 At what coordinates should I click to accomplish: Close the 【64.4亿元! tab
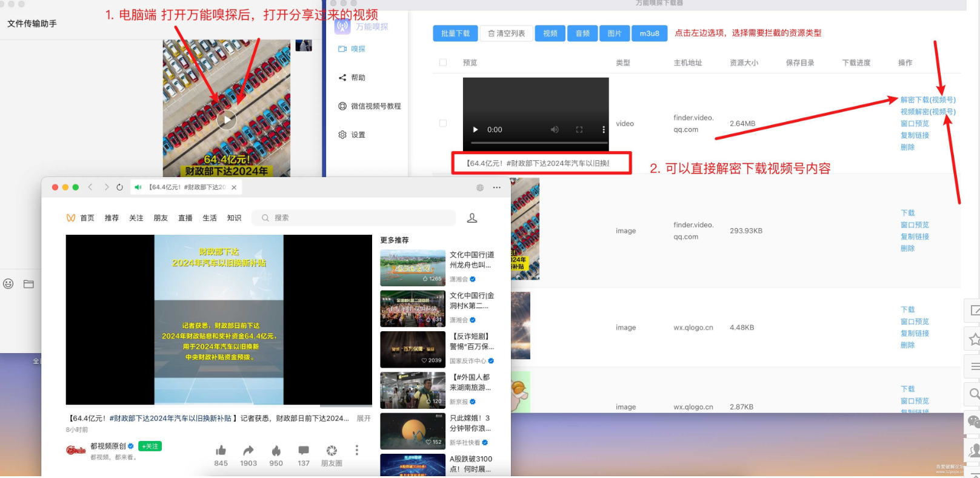(234, 187)
